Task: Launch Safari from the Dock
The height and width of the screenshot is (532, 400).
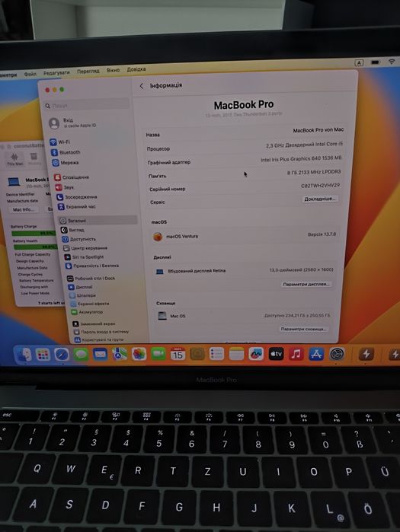Action: tap(62, 355)
